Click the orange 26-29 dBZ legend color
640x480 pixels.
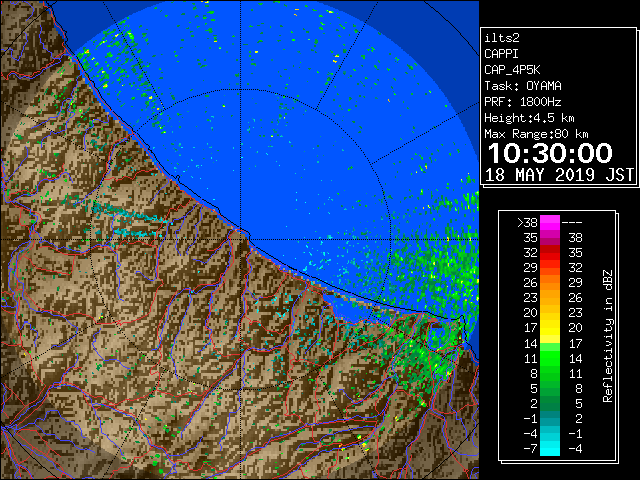pos(550,282)
